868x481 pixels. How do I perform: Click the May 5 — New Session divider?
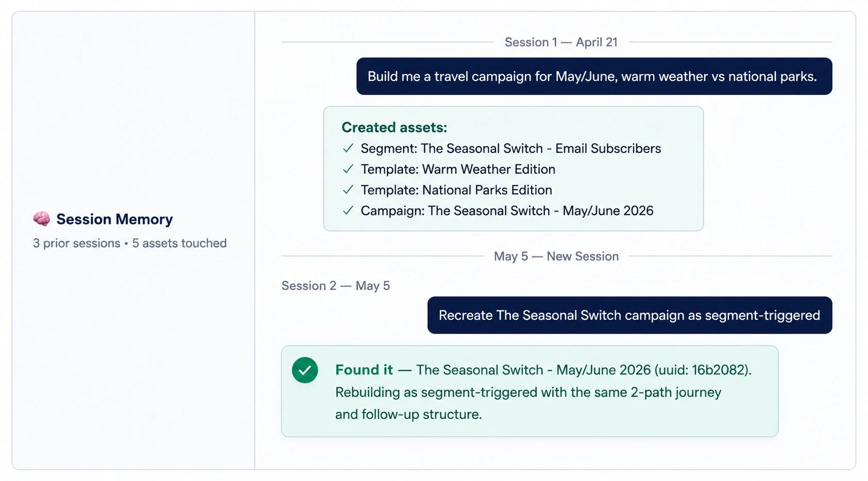[556, 256]
